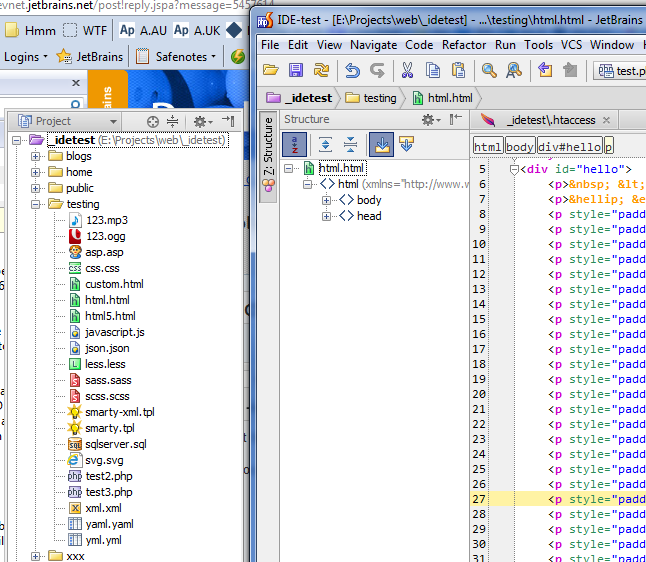Expand the public folder
Image resolution: width=646 pixels, height=562 pixels.
(x=35, y=188)
